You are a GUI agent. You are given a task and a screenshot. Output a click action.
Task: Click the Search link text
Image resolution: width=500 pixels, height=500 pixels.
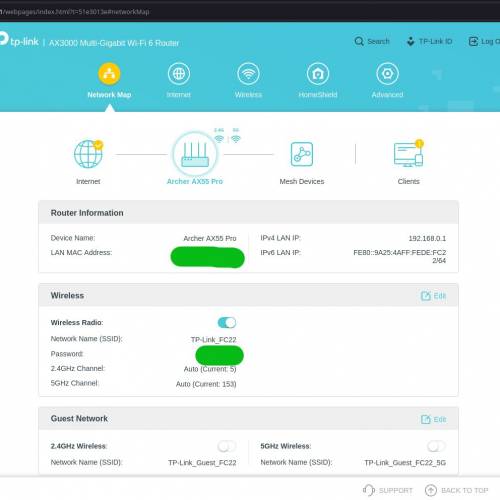pos(378,41)
